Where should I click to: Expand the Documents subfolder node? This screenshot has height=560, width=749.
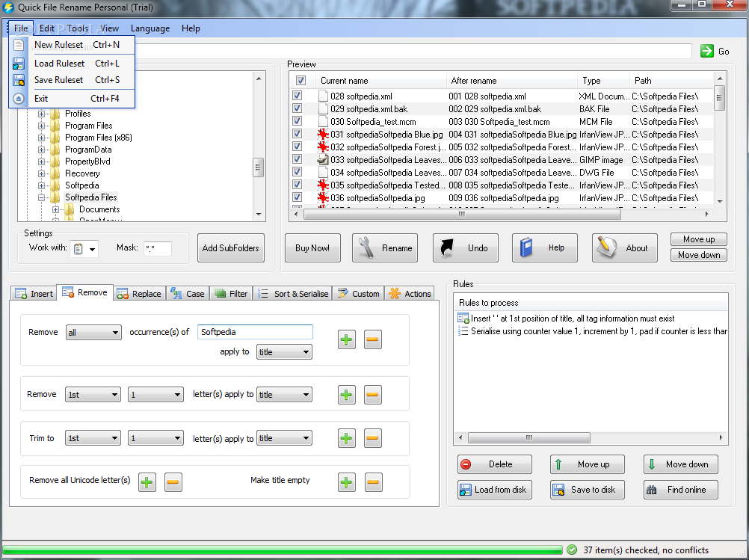click(55, 209)
